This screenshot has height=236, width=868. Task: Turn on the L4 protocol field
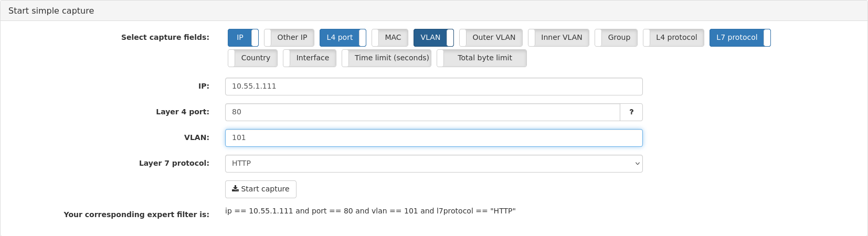pyautogui.click(x=673, y=38)
